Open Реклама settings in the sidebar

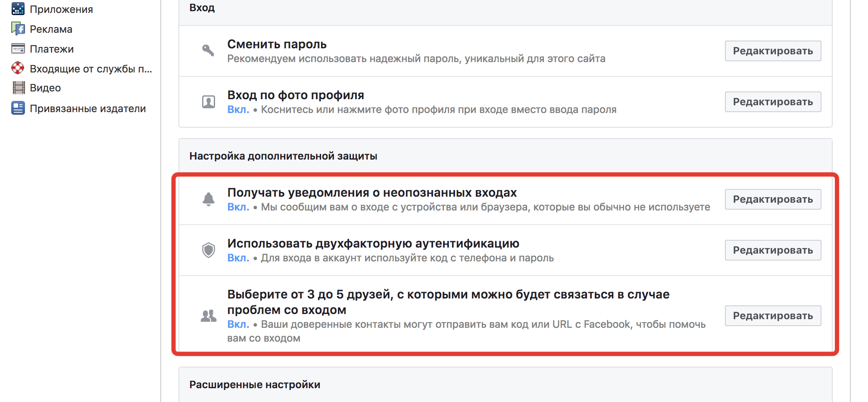tap(51, 29)
